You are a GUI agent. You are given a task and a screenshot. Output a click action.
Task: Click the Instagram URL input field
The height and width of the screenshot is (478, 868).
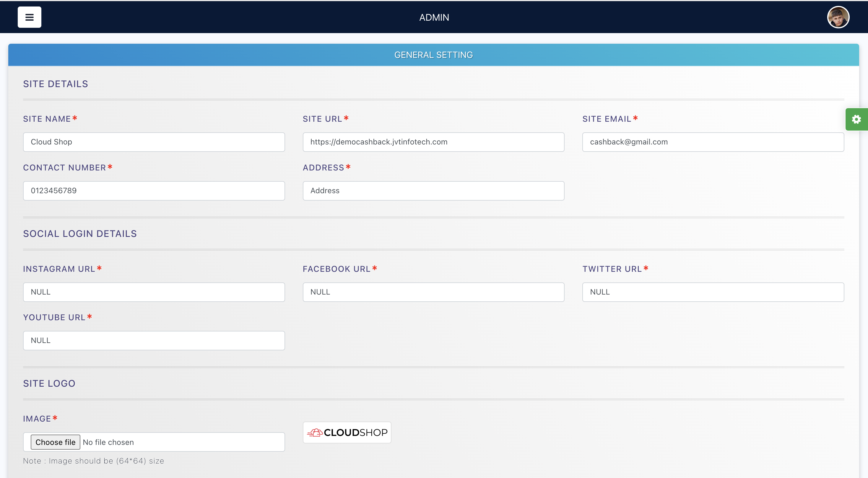[154, 292]
